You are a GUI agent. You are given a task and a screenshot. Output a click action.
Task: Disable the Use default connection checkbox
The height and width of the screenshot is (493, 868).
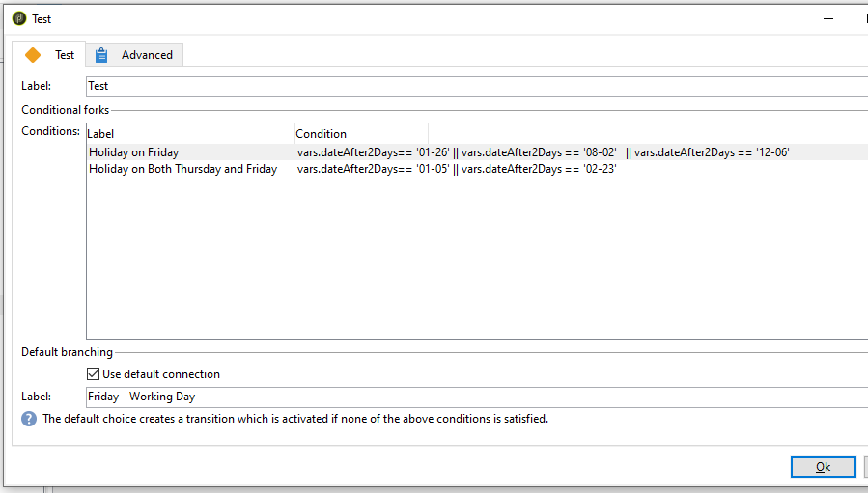(94, 374)
